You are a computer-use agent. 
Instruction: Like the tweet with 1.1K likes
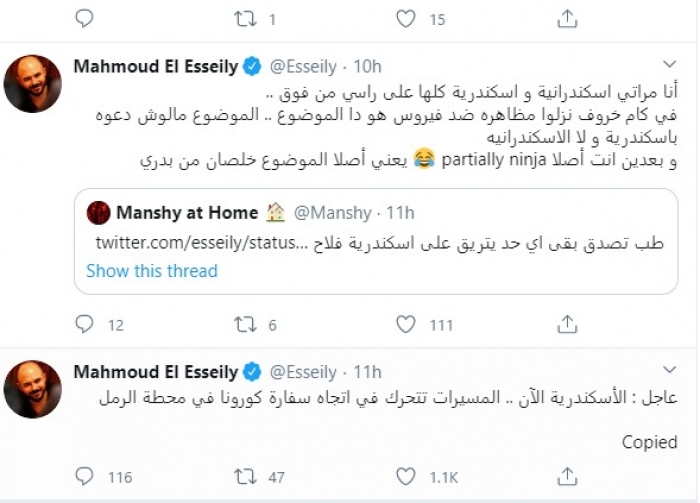click(405, 476)
